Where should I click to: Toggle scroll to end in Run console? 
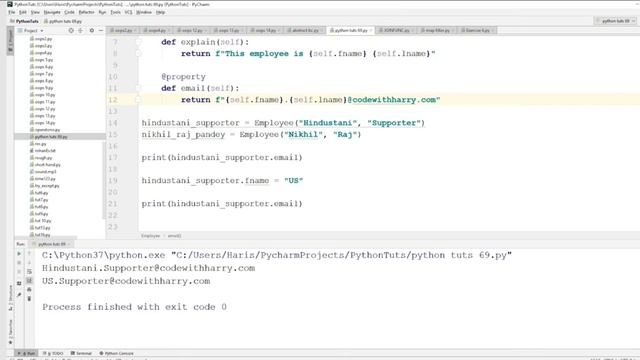[29, 281]
